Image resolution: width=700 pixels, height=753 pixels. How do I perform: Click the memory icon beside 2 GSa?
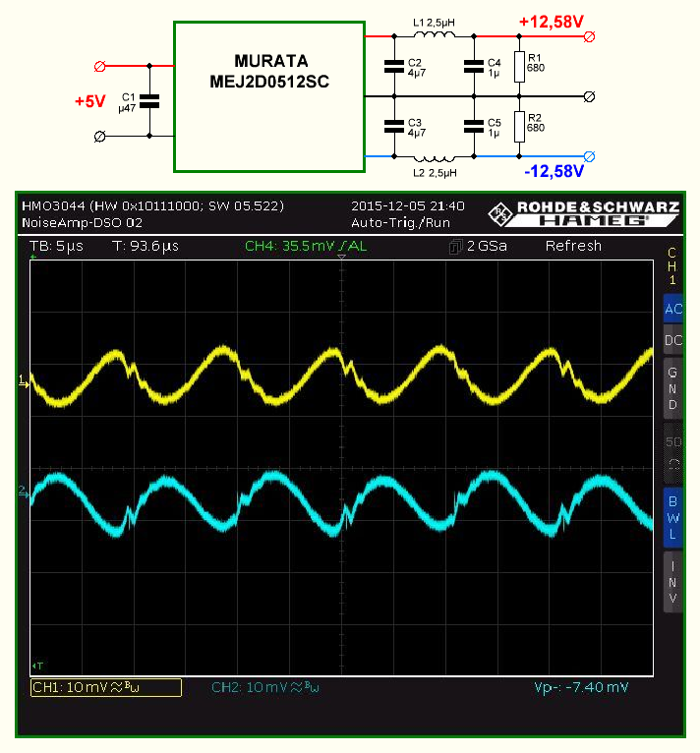[455, 247]
